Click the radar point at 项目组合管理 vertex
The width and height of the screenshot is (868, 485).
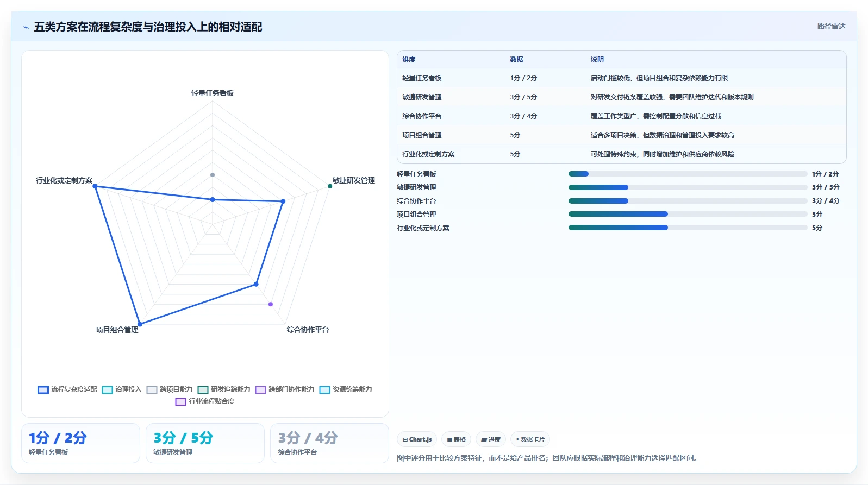tap(140, 324)
